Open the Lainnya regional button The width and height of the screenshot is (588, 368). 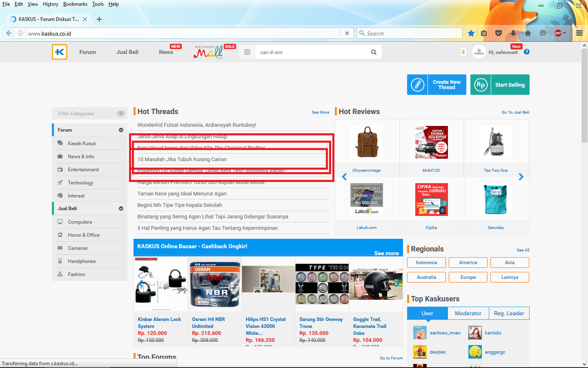509,277
